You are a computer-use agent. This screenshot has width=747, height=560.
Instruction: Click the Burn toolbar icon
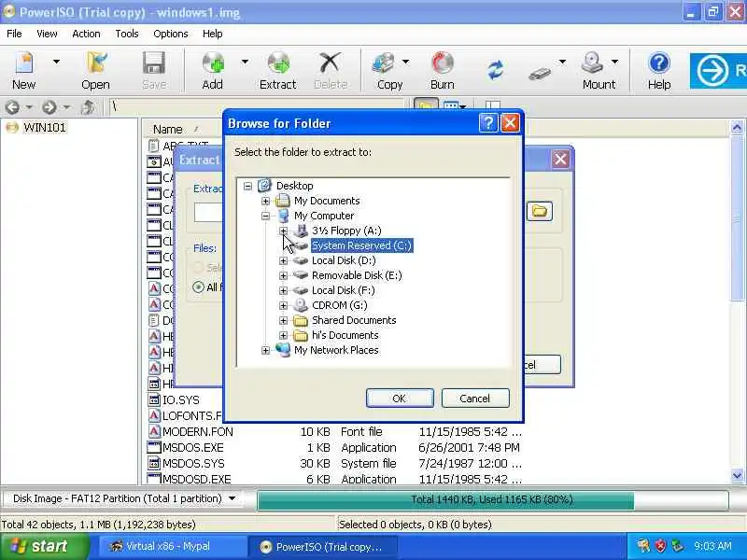pyautogui.click(x=442, y=71)
